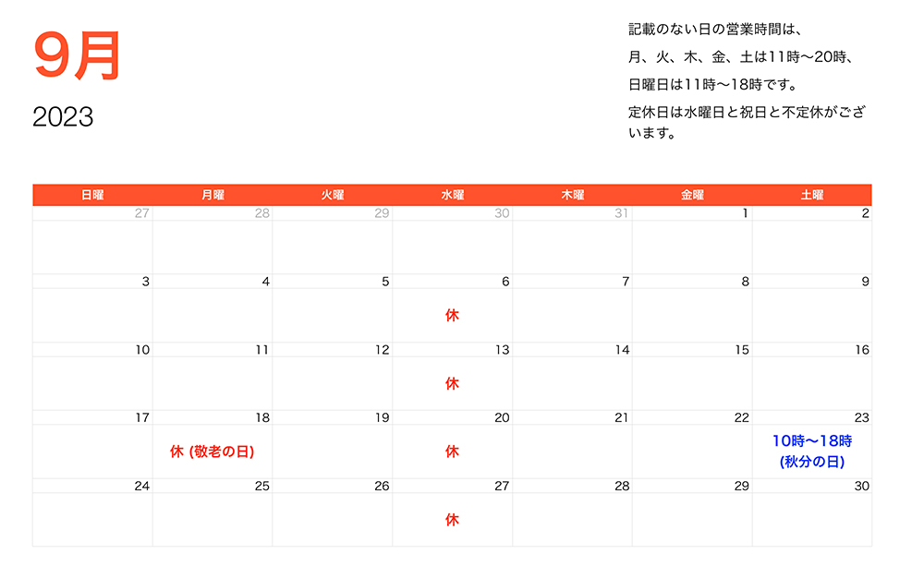This screenshot has height=578, width=924.
Task: Click the grayed-out date 31 cell
Action: point(620,214)
